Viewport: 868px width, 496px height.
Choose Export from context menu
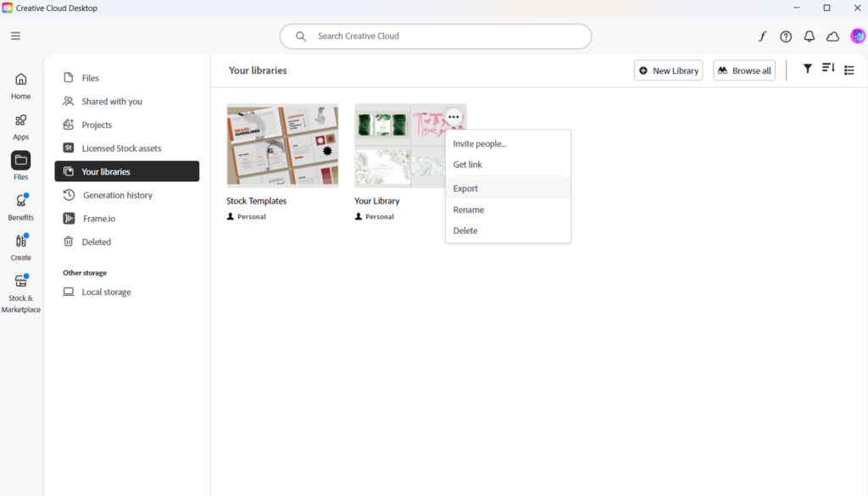(508, 188)
